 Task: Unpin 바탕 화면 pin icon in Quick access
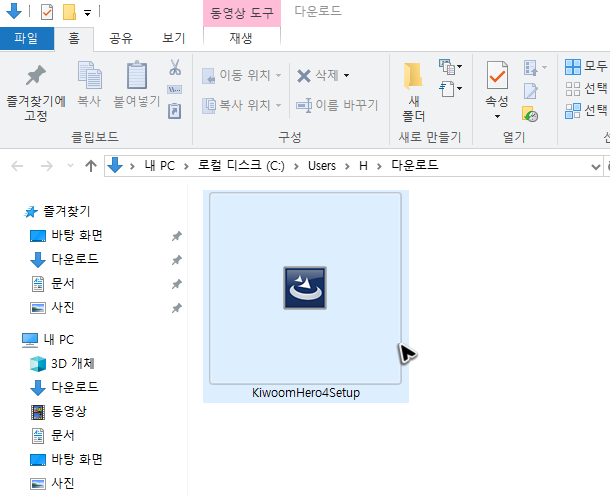pos(177,236)
